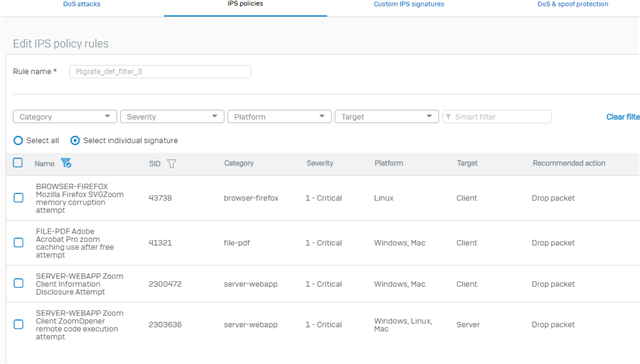Open the Platform dropdown

pyautogui.click(x=279, y=117)
